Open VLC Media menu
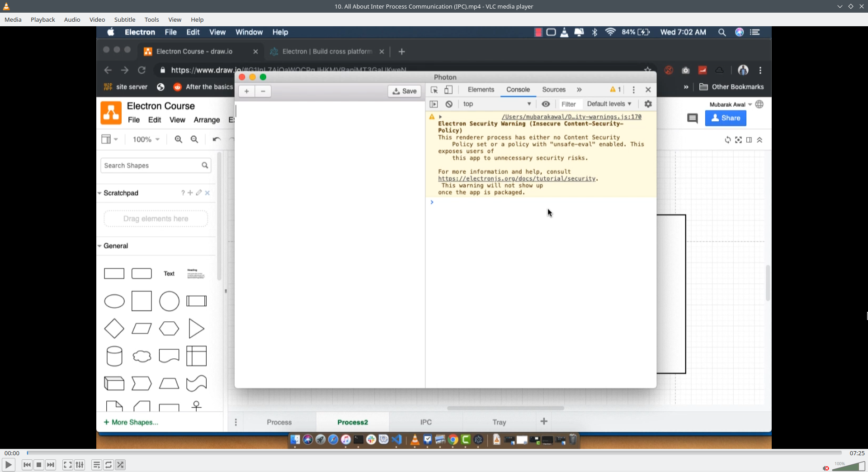The image size is (868, 472). tap(13, 19)
